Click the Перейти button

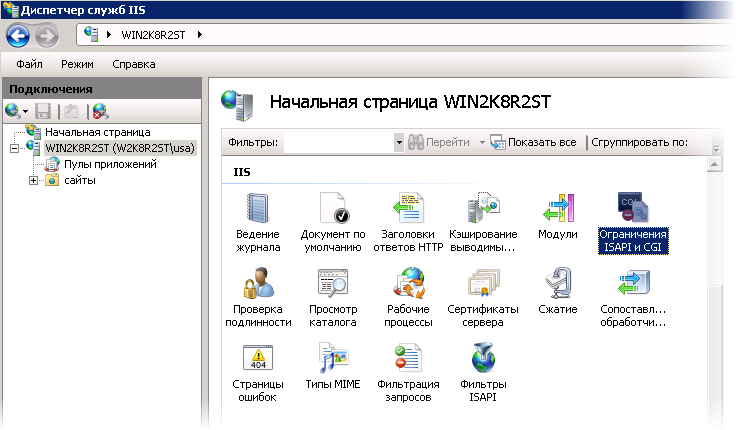439,142
